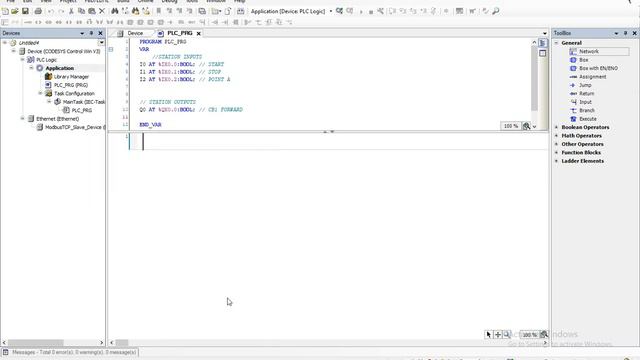This screenshot has width=640, height=360.
Task: Expand the Other Operators toolbox section
Action: click(x=556, y=144)
